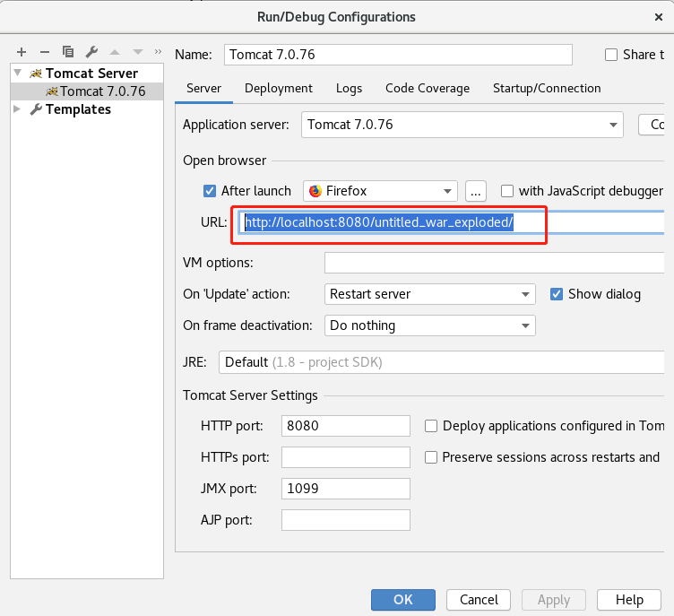
Task: Enable with JavaScript debugger checkbox
Action: [x=507, y=191]
